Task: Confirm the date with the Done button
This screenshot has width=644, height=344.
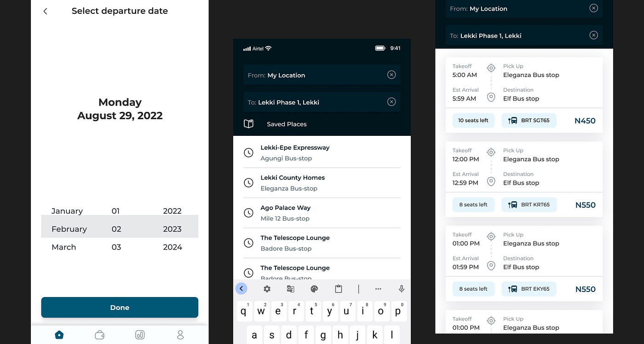Action: coord(120,307)
